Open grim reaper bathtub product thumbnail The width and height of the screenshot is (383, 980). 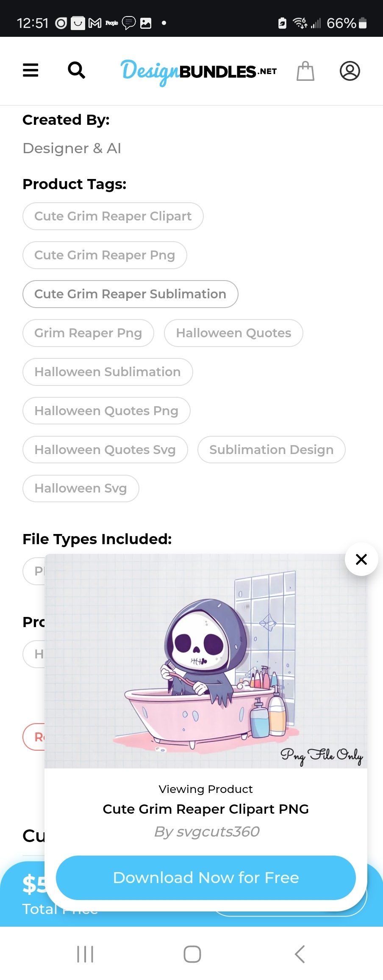pyautogui.click(x=206, y=661)
